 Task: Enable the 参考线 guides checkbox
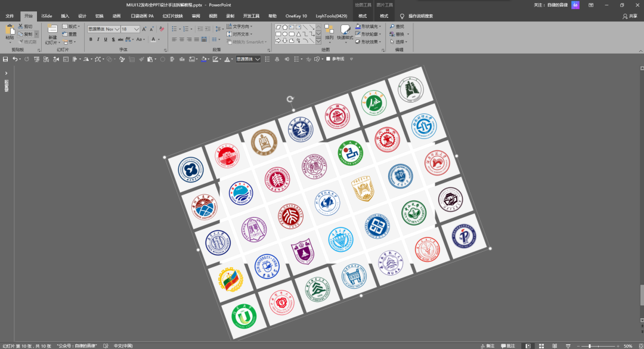(328, 59)
